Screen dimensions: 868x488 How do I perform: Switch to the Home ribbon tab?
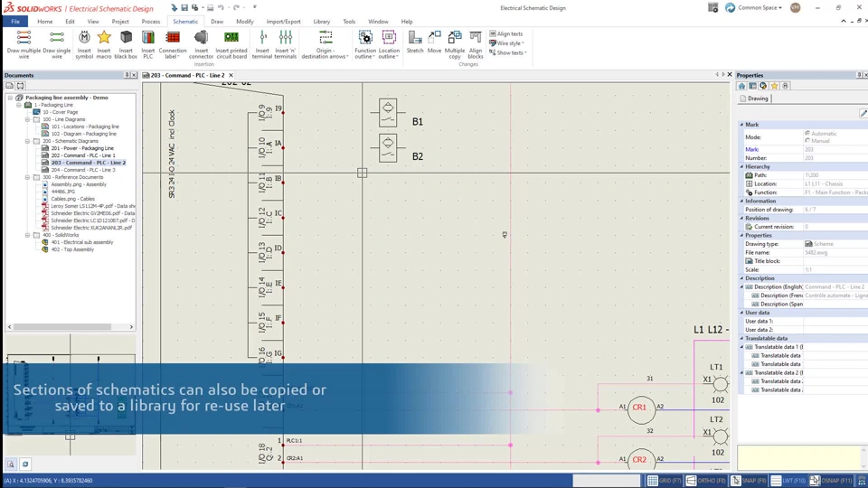[x=45, y=22]
